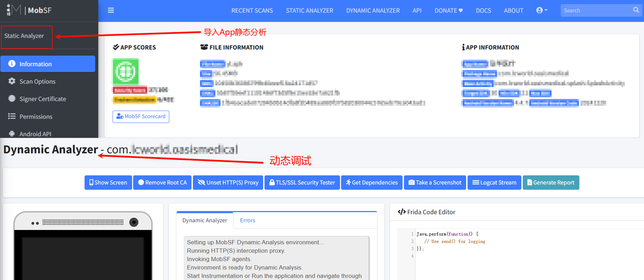This screenshot has width=644, height=280.
Task: Launch the TLS/SSL Security Tester
Action: (x=302, y=182)
